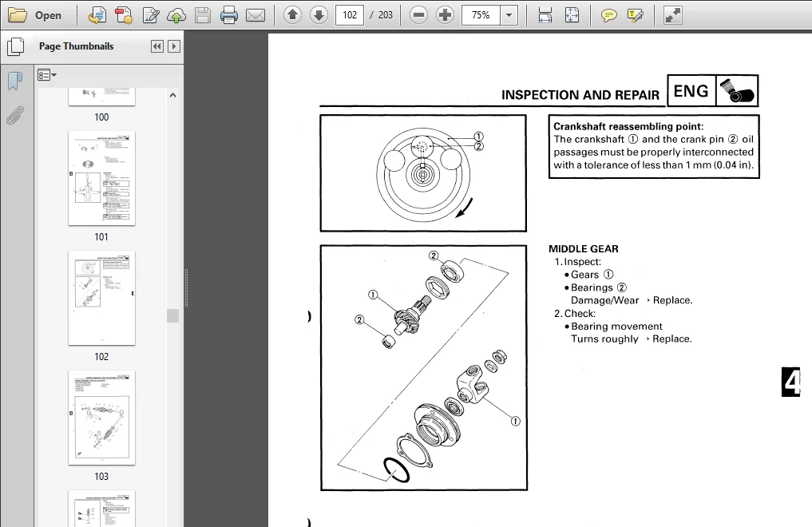812x527 pixels.
Task: Select the highlight text tool
Action: pyautogui.click(x=635, y=15)
